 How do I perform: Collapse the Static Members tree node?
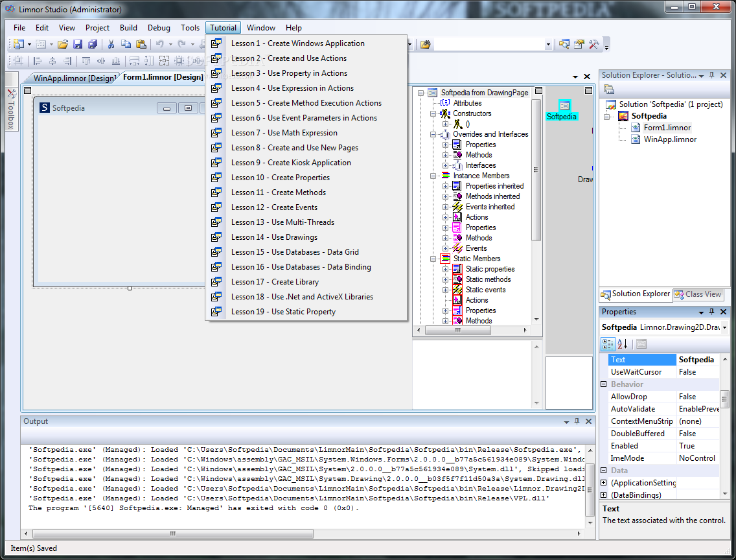click(x=433, y=259)
